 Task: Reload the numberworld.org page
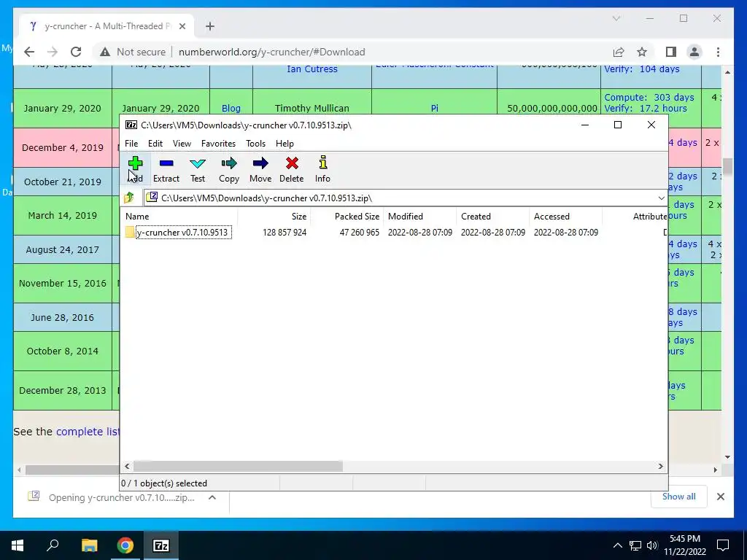click(76, 52)
